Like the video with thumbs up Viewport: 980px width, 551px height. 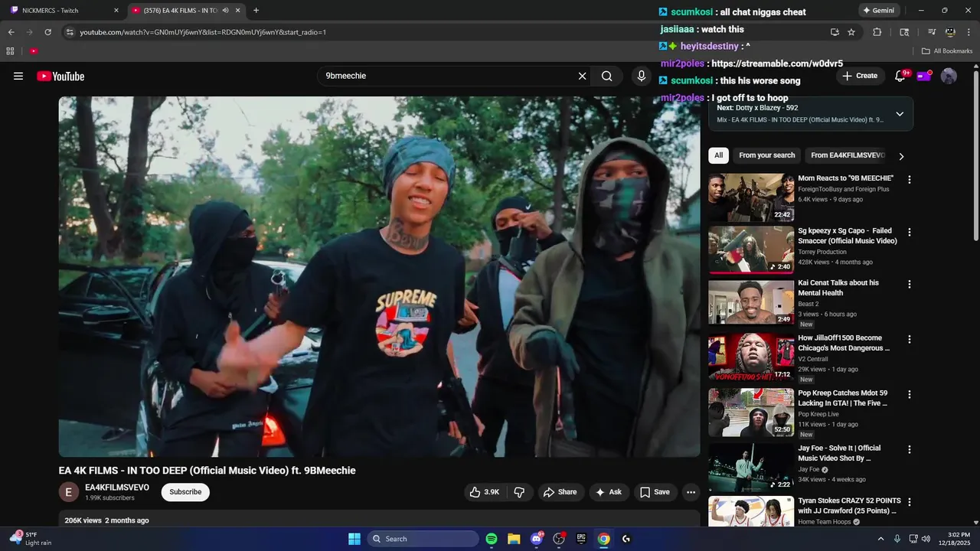(485, 492)
